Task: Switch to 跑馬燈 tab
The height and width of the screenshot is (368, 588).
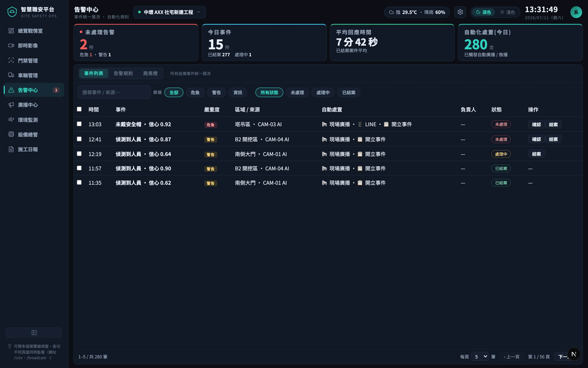Action: click(150, 73)
